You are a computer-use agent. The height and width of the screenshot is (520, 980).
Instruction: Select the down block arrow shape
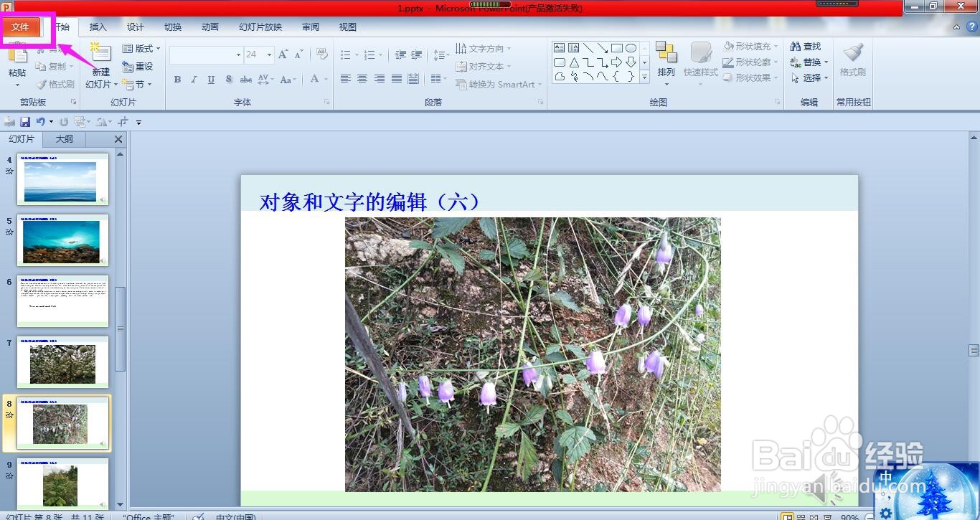631,62
